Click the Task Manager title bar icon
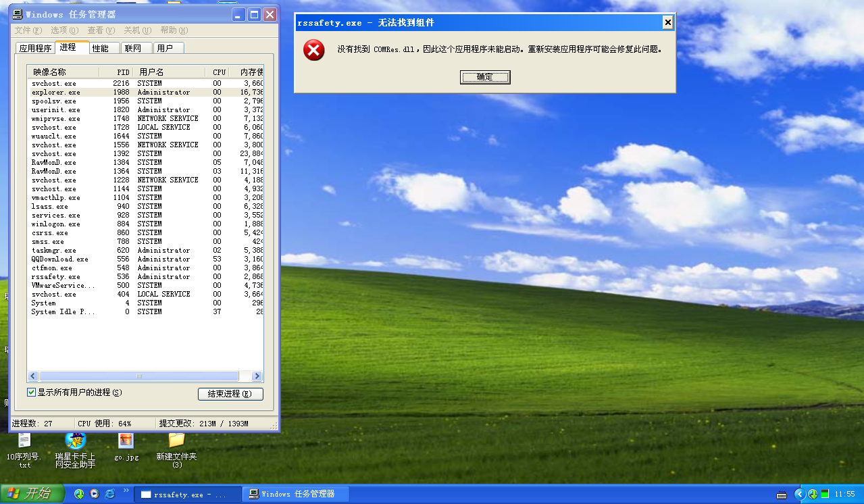Image resolution: width=864 pixels, height=504 pixels. (19, 14)
